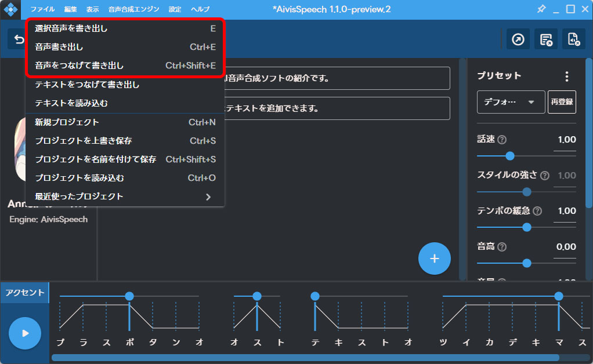Image resolution: width=593 pixels, height=364 pixels.
Task: Move accent handle above ツイカデキマス phrase
Action: [x=559, y=296]
